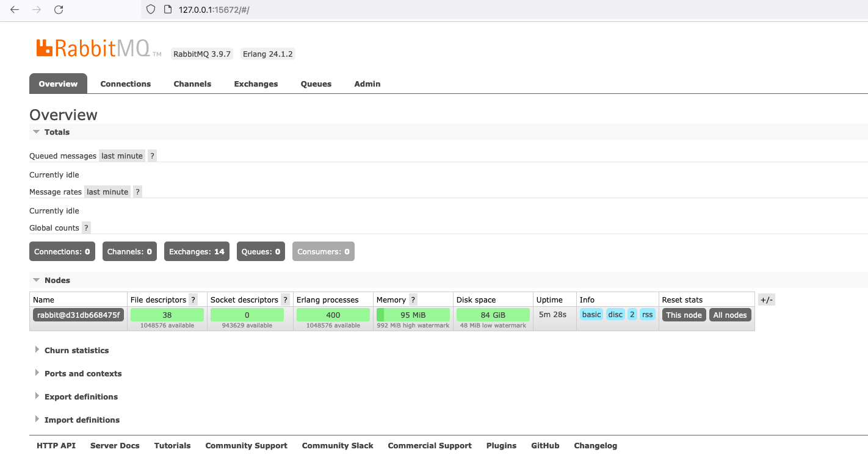The width and height of the screenshot is (868, 455).
Task: Open help for Queued messages
Action: point(153,156)
